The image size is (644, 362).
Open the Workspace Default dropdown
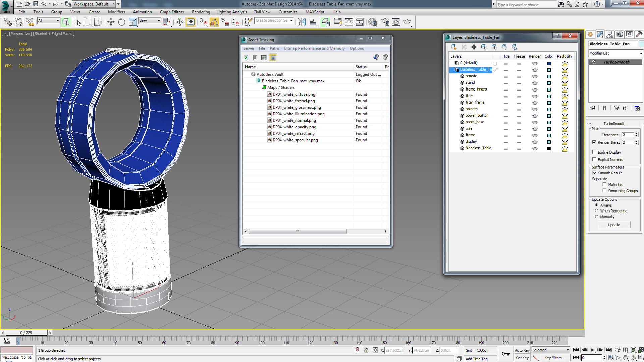point(94,4)
